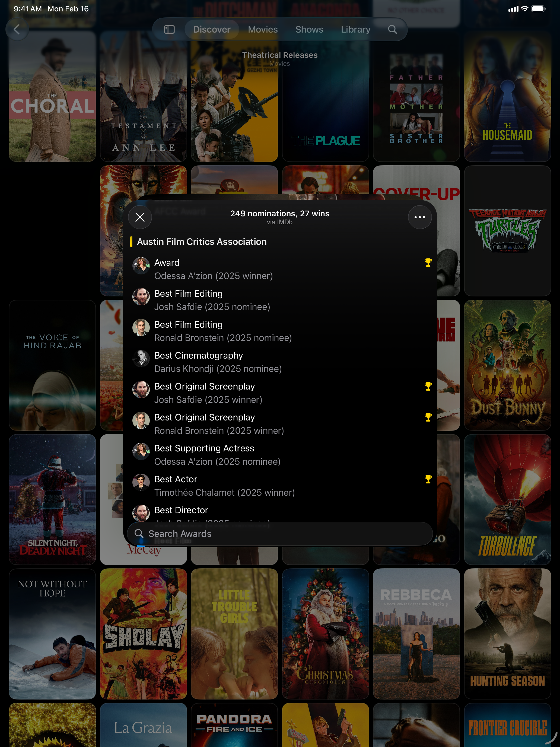Select Odessa A'zion's avatar in the Award row
Screen dimensions: 560x747
click(x=141, y=266)
